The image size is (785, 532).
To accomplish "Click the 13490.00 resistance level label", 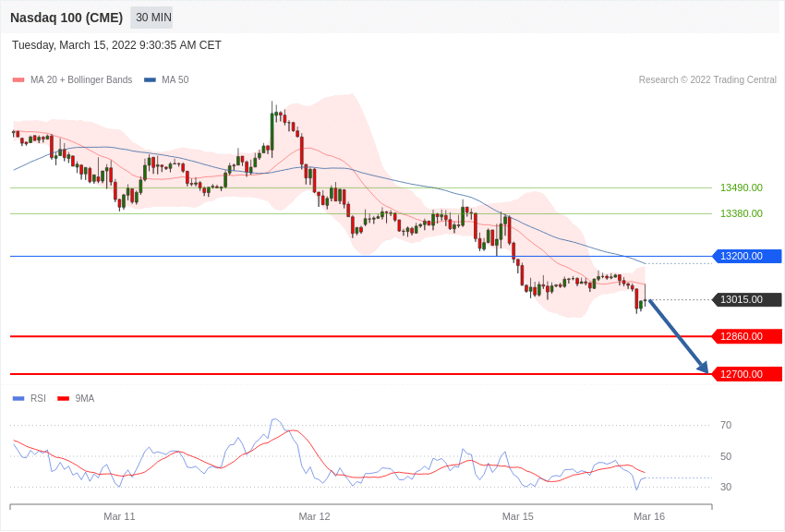I will [742, 187].
